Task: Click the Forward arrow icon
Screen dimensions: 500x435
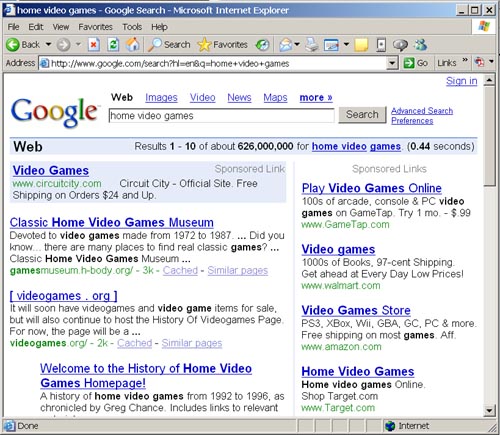Action: pyautogui.click(x=63, y=45)
